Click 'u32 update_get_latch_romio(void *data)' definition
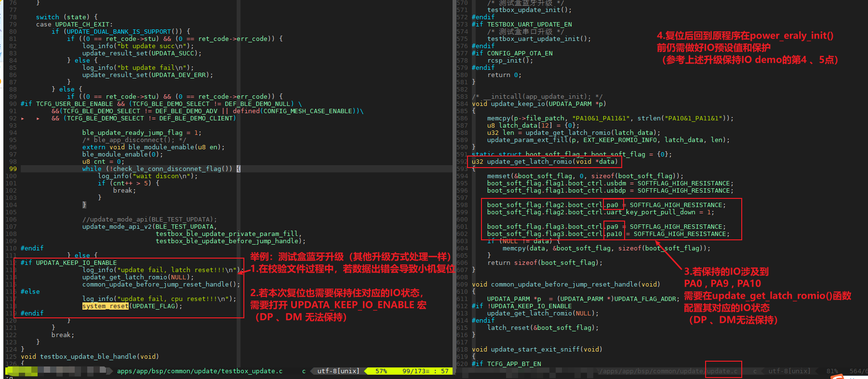Image resolution: width=868 pixels, height=379 pixels. coord(545,161)
